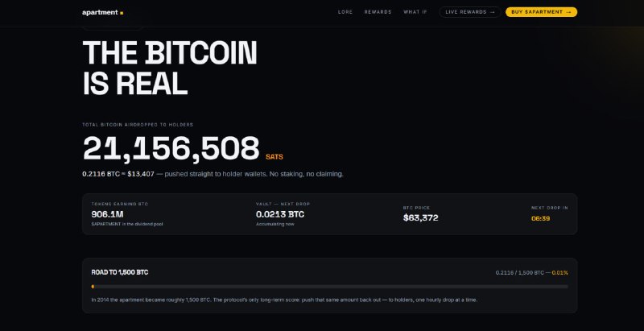This screenshot has height=331, width=644.
Task: Click the LIVE REWARDS button
Action: (x=470, y=12)
